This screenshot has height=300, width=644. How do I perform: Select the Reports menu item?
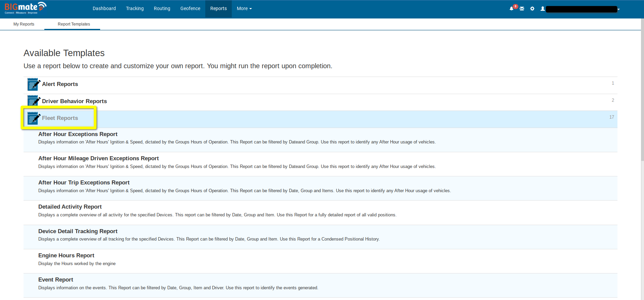(x=218, y=9)
